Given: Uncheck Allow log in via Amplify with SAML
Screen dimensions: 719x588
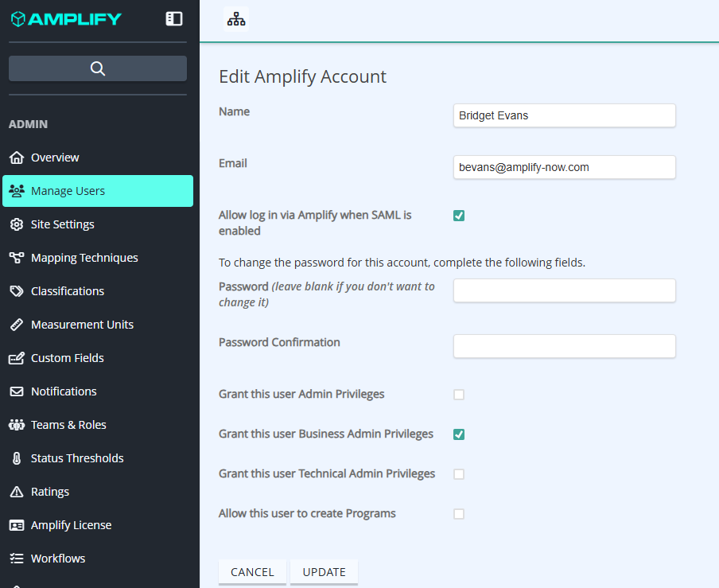Looking at the screenshot, I should (x=459, y=216).
